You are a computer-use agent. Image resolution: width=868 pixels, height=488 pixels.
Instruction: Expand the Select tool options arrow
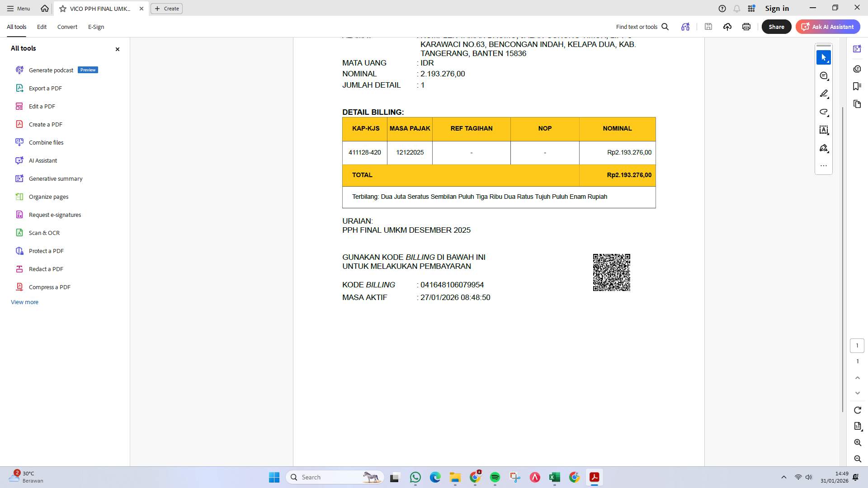(x=827, y=61)
